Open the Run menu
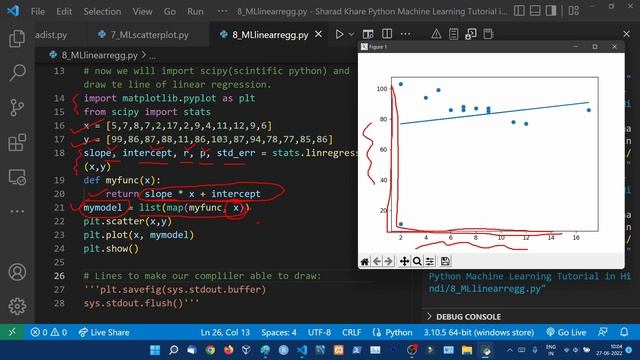 tap(195, 11)
